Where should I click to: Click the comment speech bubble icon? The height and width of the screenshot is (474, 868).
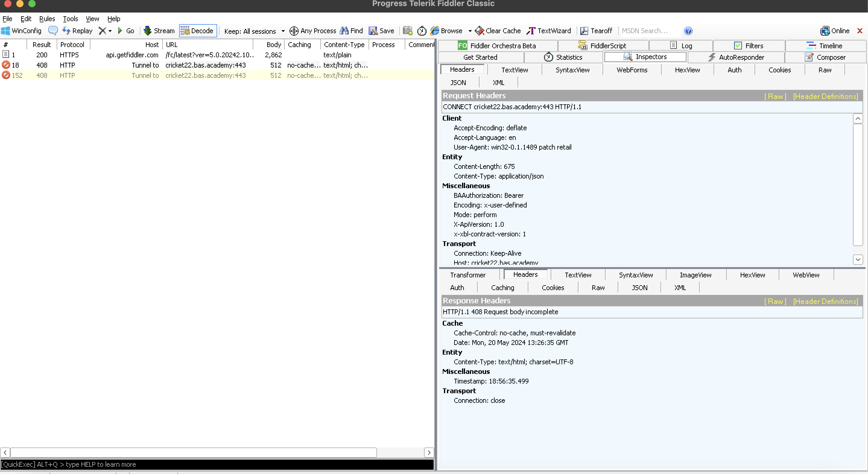(x=53, y=31)
